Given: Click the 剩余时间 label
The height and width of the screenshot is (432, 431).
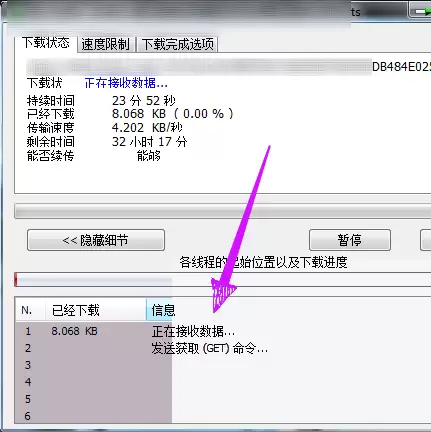Looking at the screenshot, I should point(51,142).
